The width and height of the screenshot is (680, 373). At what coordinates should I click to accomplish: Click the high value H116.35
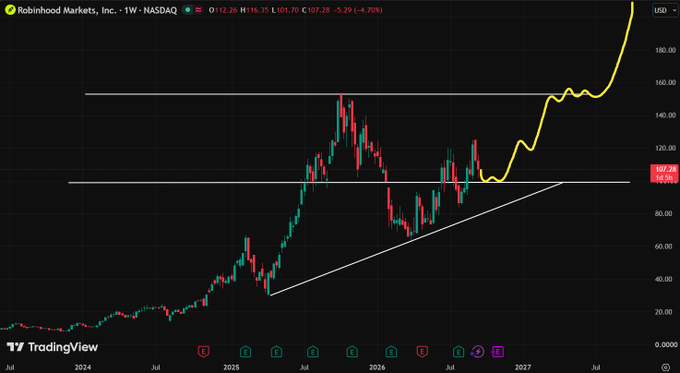tap(255, 10)
